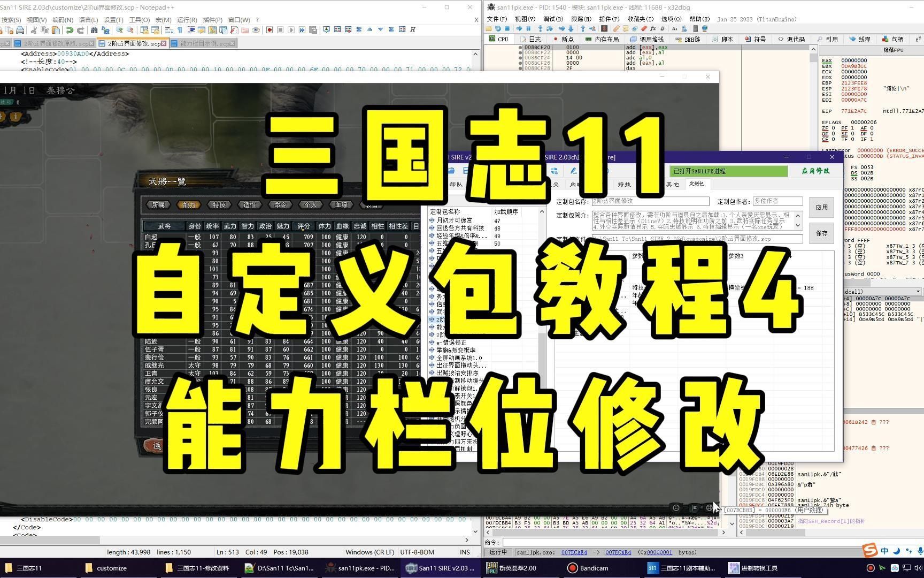This screenshot has height=578, width=924.
Task: Select e-错误修正 package in SIRE list
Action: (451, 343)
